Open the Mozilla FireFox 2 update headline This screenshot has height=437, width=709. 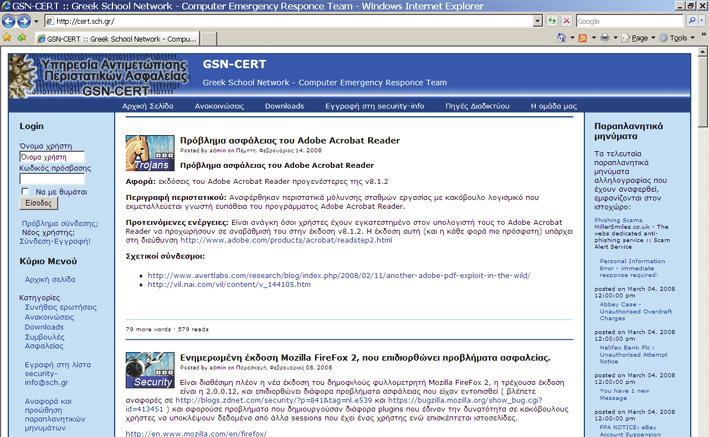tap(365, 357)
